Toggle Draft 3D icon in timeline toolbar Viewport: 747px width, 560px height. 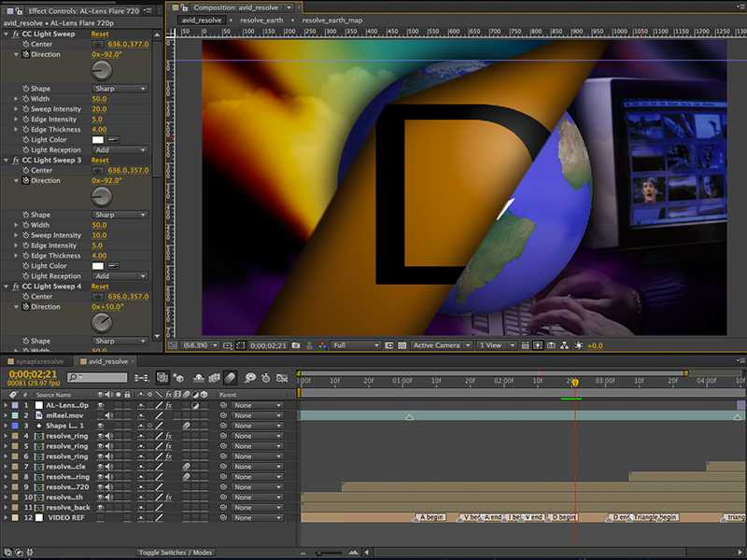click(x=179, y=378)
